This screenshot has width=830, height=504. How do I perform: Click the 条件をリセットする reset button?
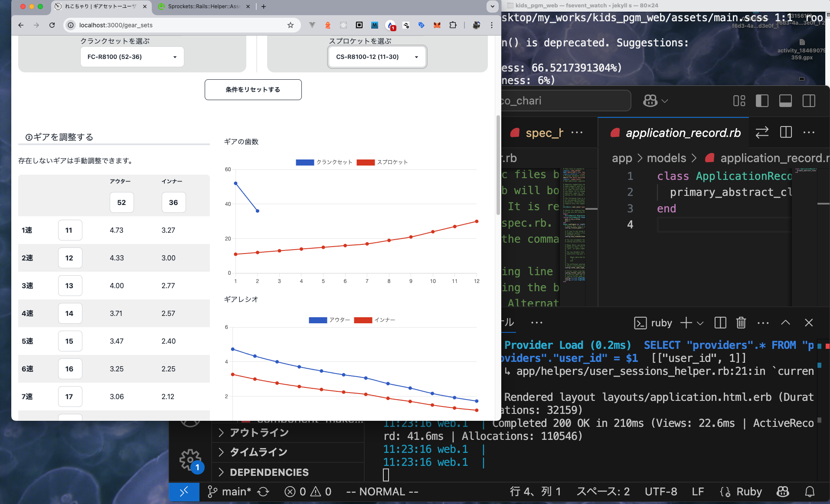click(x=253, y=90)
